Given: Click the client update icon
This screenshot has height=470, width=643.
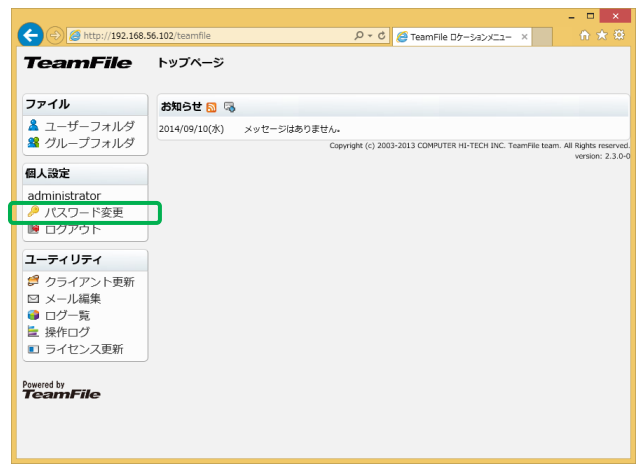Looking at the screenshot, I should 33,281.
